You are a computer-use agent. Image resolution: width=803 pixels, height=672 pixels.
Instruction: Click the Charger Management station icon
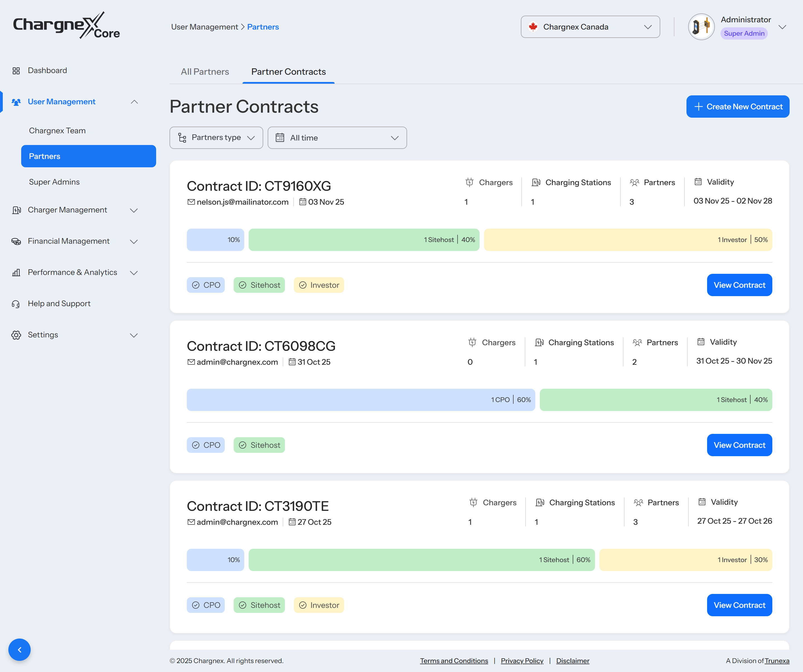tap(16, 210)
